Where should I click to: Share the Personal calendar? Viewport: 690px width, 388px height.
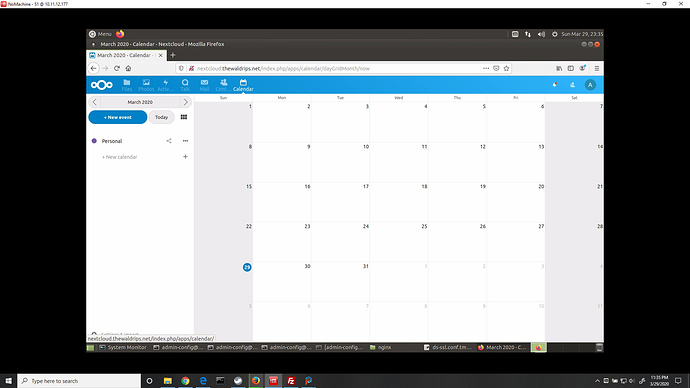point(169,141)
